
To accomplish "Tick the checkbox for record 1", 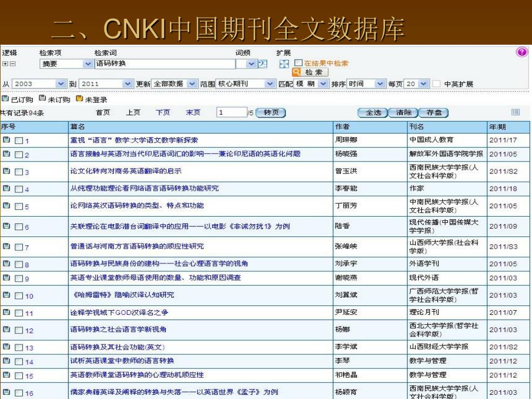I will click(19, 141).
